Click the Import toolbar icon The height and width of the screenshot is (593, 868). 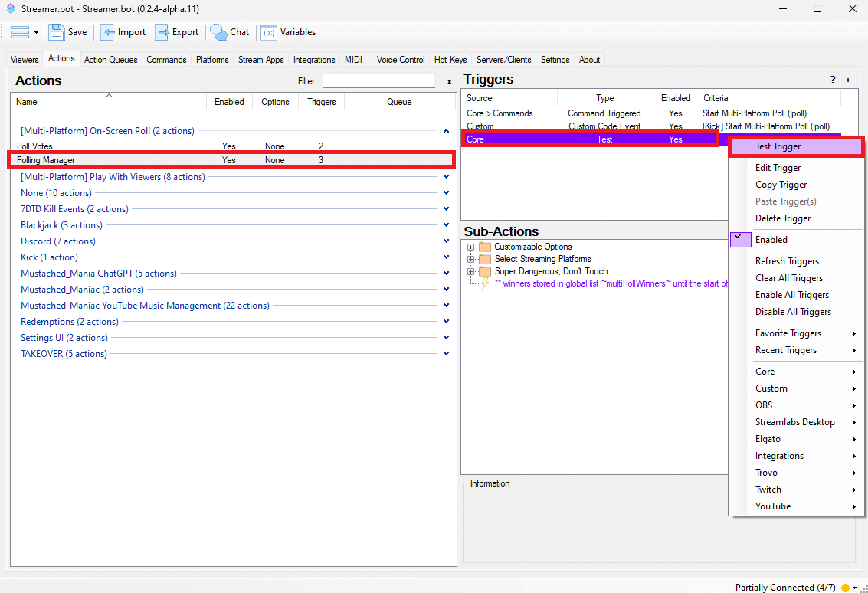[109, 32]
